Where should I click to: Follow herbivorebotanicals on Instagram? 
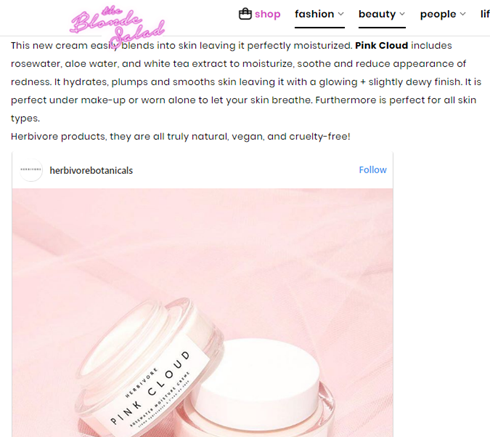[373, 170]
